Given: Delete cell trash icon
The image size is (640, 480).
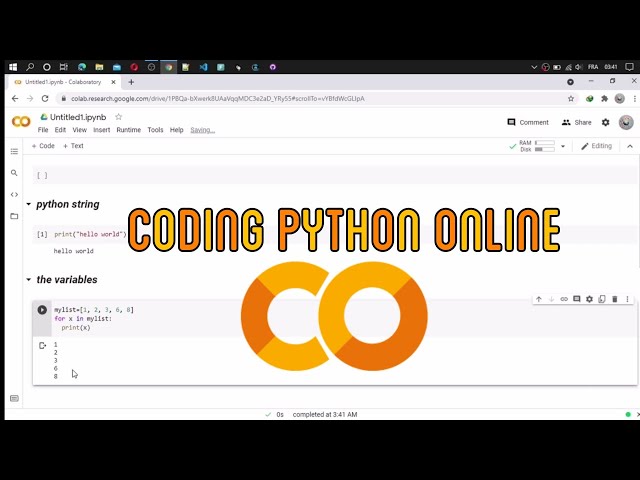Looking at the screenshot, I should coord(615,299).
